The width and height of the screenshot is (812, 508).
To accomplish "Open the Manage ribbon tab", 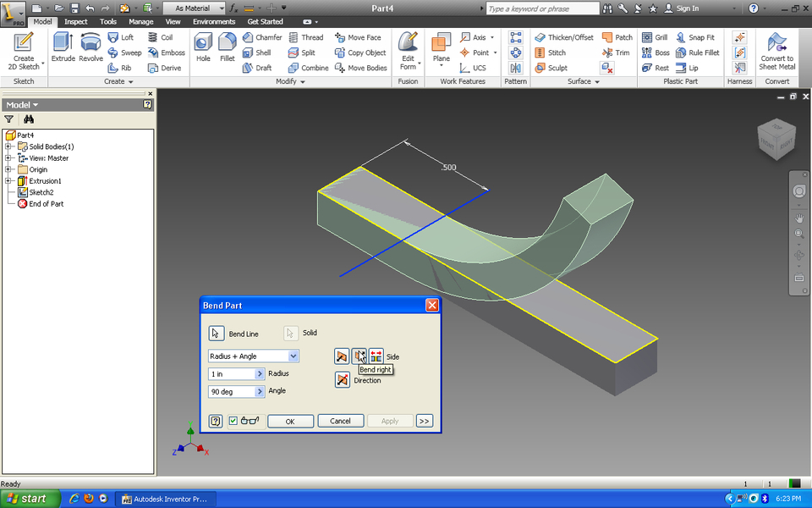I will [x=140, y=21].
